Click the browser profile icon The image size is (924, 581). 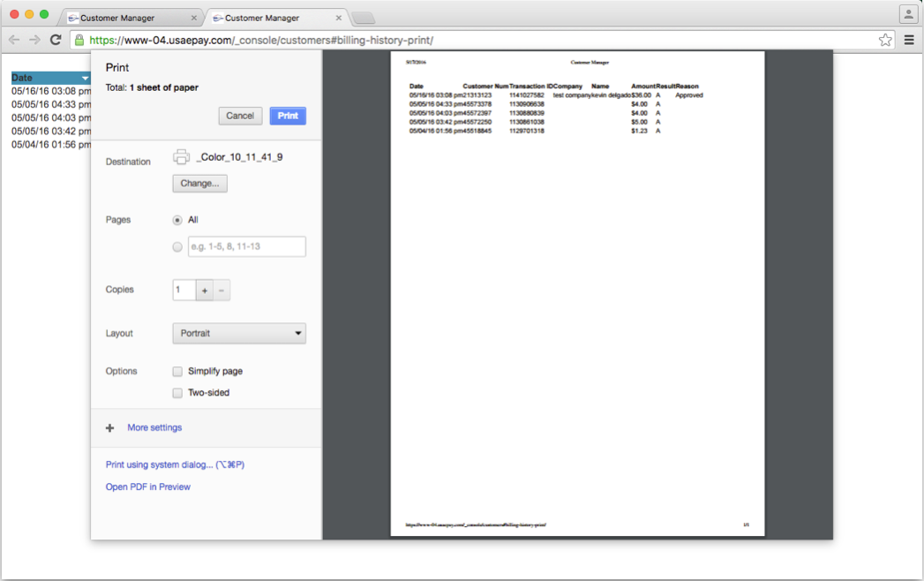(x=909, y=13)
